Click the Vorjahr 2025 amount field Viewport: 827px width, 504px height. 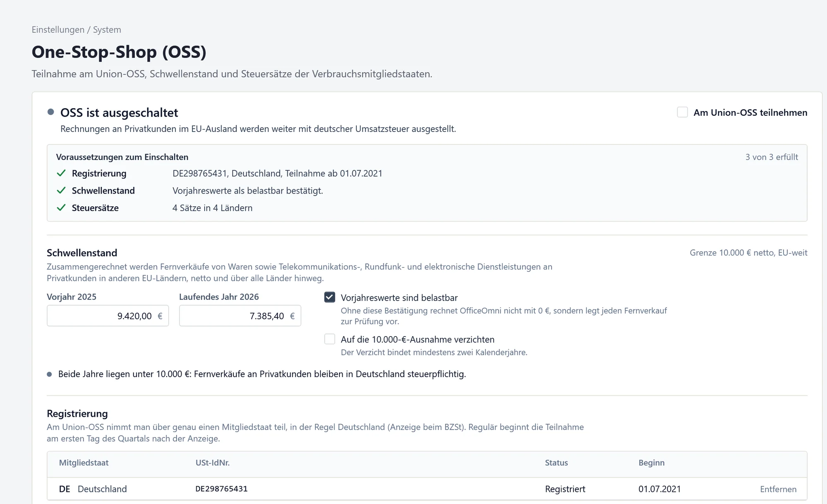tap(108, 316)
